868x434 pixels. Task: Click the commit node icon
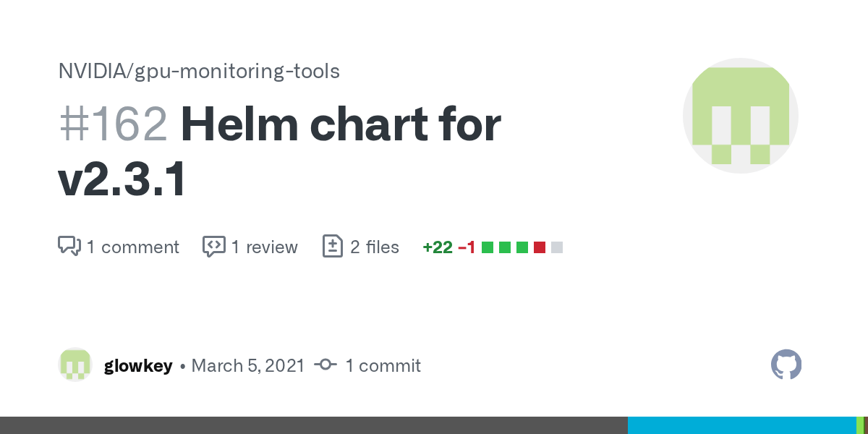325,365
